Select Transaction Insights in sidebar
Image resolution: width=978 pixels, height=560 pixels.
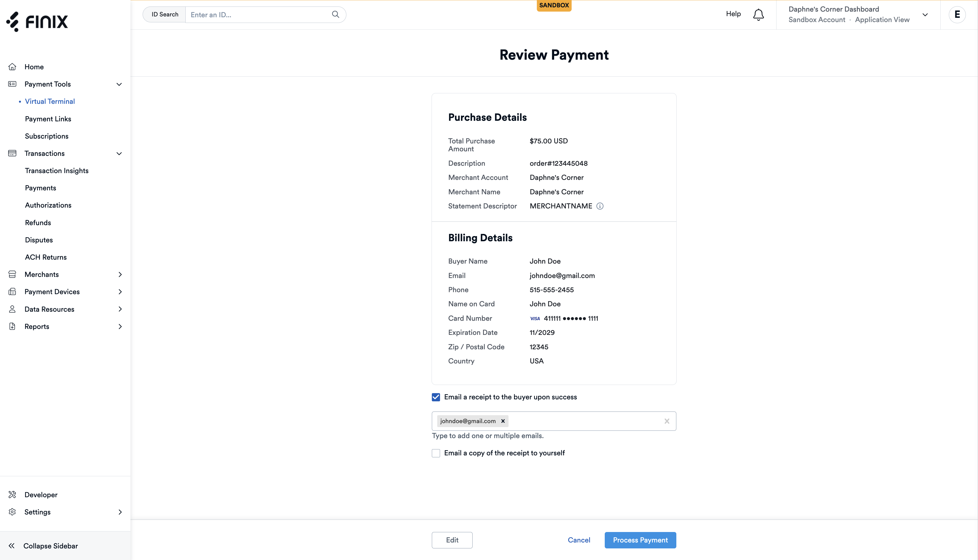(57, 170)
